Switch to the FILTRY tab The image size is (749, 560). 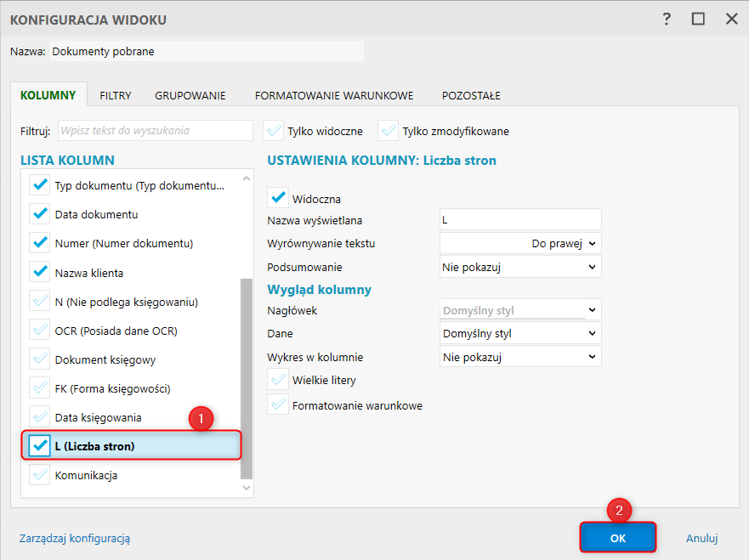115,95
